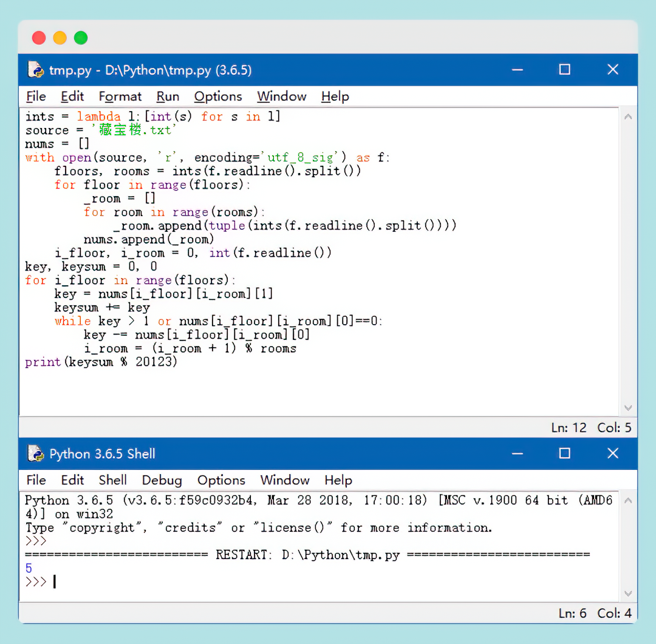Open the Debug menu in Python Shell
656x644 pixels.
162,480
